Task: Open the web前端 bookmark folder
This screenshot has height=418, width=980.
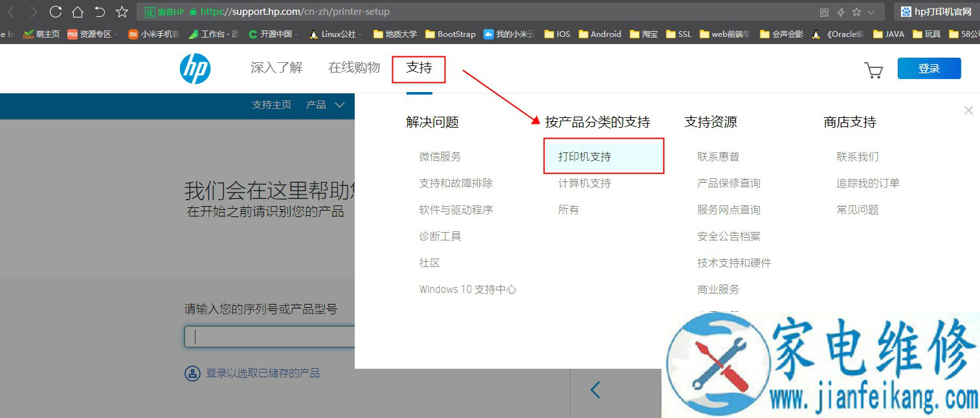Action: 726,34
